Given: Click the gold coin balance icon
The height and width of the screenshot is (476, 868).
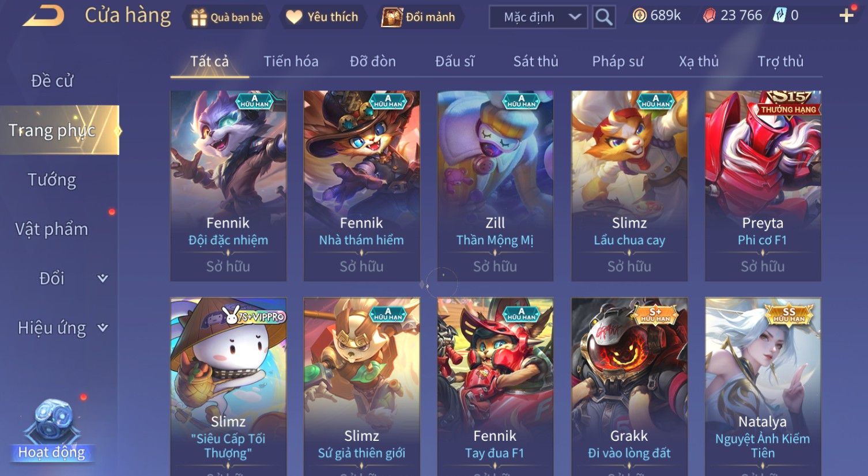Looking at the screenshot, I should click(x=639, y=16).
